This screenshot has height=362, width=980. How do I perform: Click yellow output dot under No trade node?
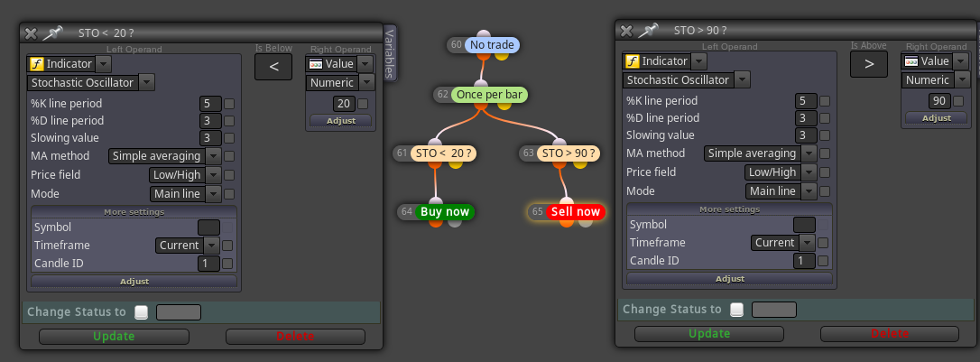click(502, 55)
